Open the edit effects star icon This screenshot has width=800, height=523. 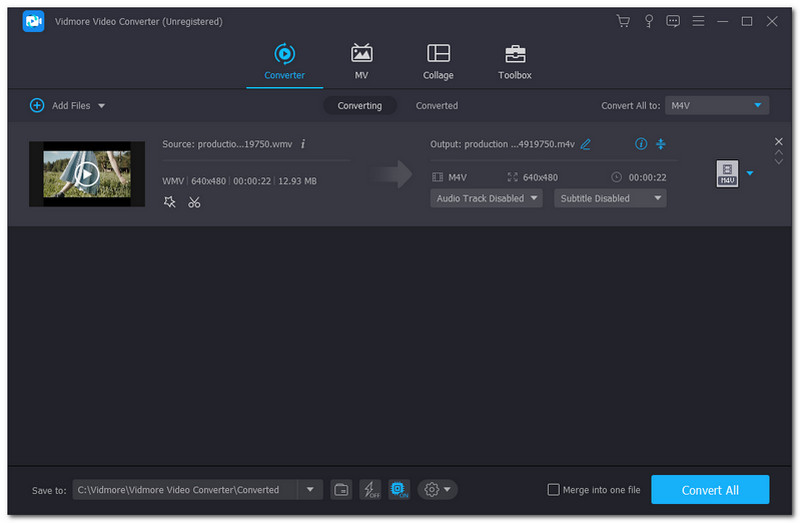pos(170,202)
